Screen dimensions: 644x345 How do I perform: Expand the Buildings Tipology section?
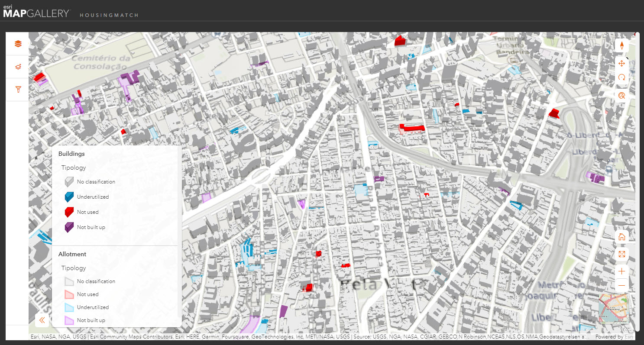pos(73,168)
